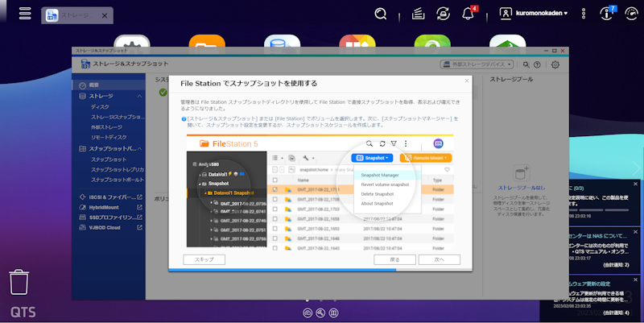The image size is (644, 323).
Task: Open the QTS main hamburger menu
Action: 25,13
